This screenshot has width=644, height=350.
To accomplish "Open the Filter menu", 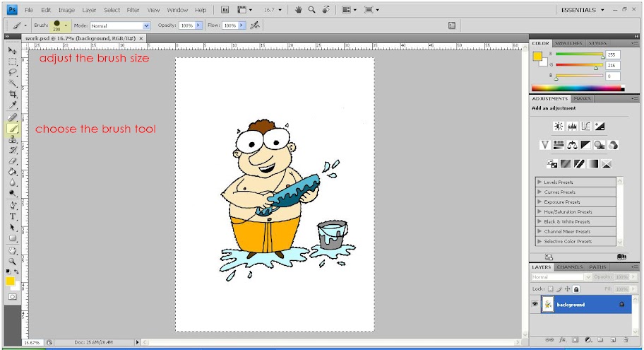I will point(133,10).
